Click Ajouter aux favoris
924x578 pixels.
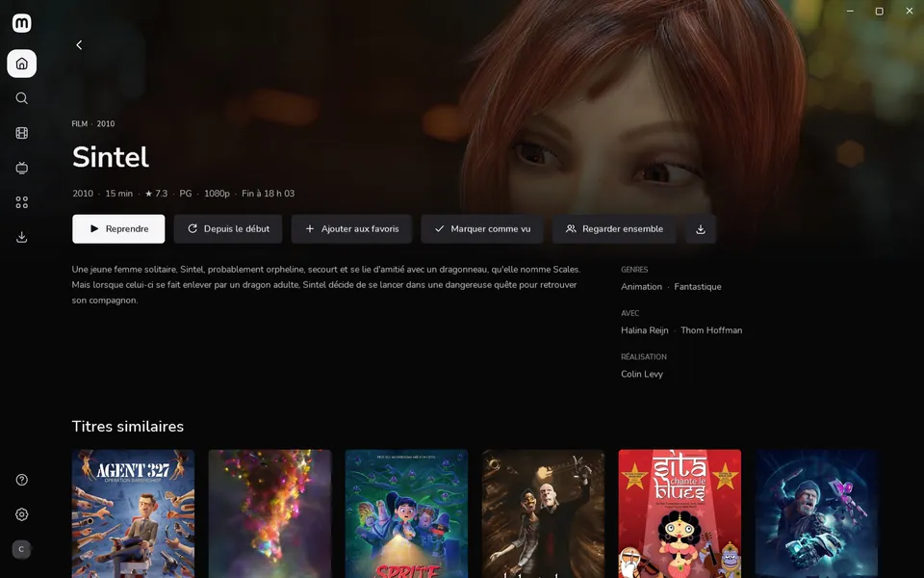pyautogui.click(x=351, y=229)
